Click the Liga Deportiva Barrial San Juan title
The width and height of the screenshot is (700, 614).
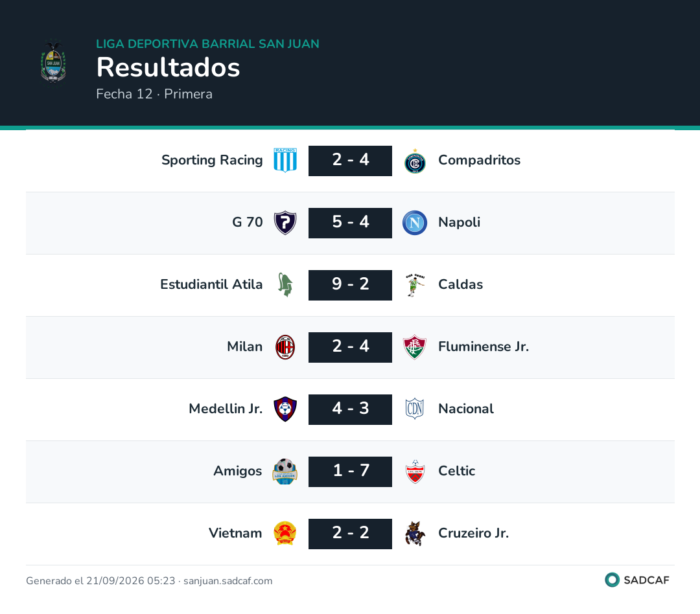[207, 44]
